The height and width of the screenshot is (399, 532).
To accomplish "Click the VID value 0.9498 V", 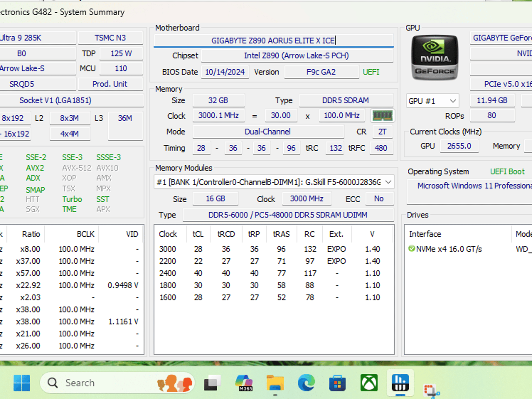I will pyautogui.click(x=123, y=285).
